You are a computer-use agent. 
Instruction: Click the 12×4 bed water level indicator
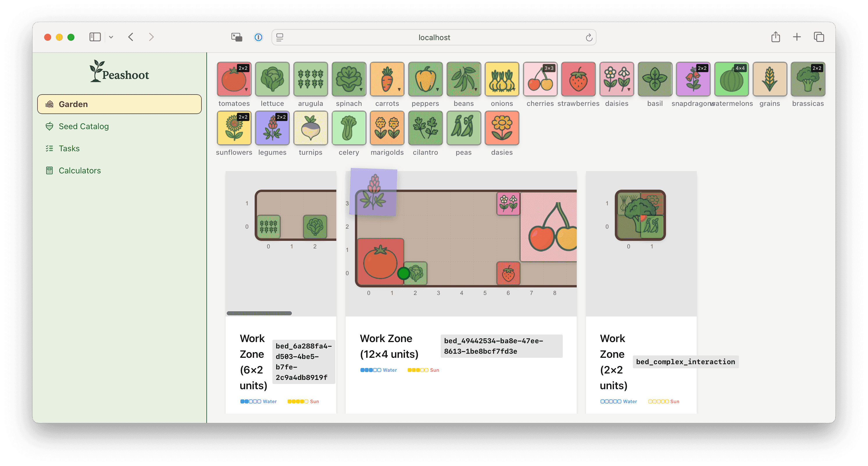(x=378, y=370)
